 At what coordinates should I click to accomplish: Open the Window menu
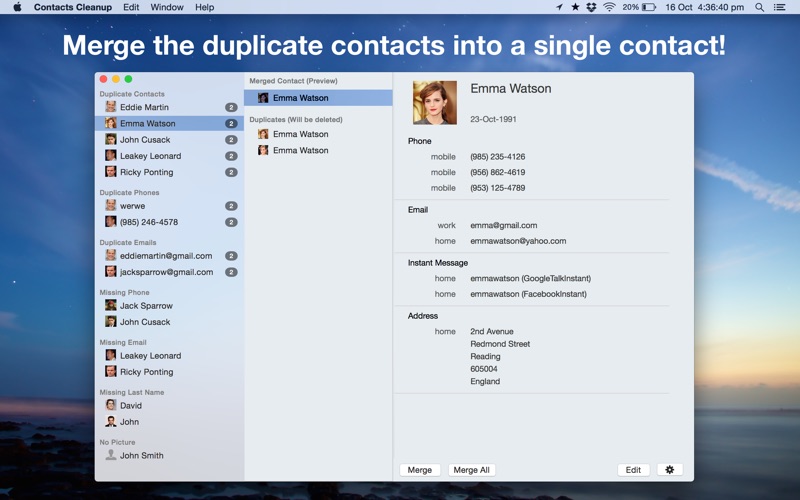point(167,7)
